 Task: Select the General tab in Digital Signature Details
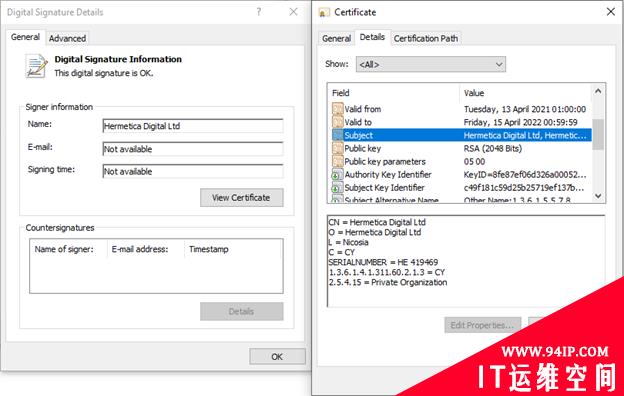[x=25, y=37]
